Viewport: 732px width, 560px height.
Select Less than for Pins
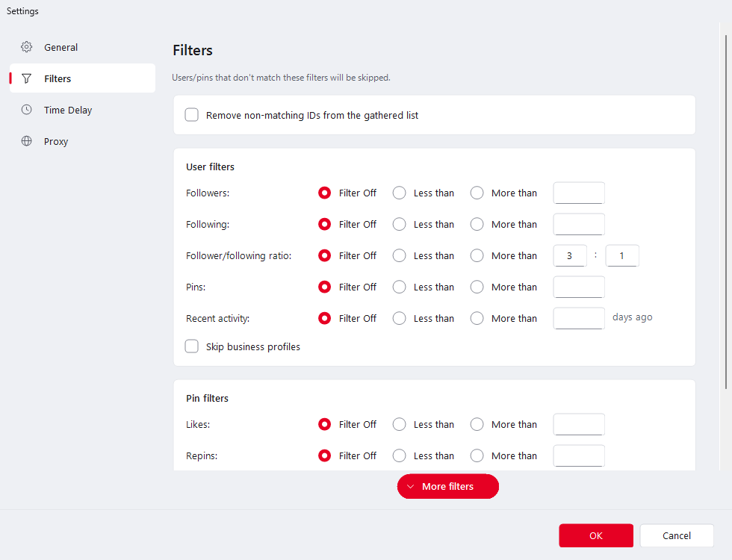[x=399, y=287]
